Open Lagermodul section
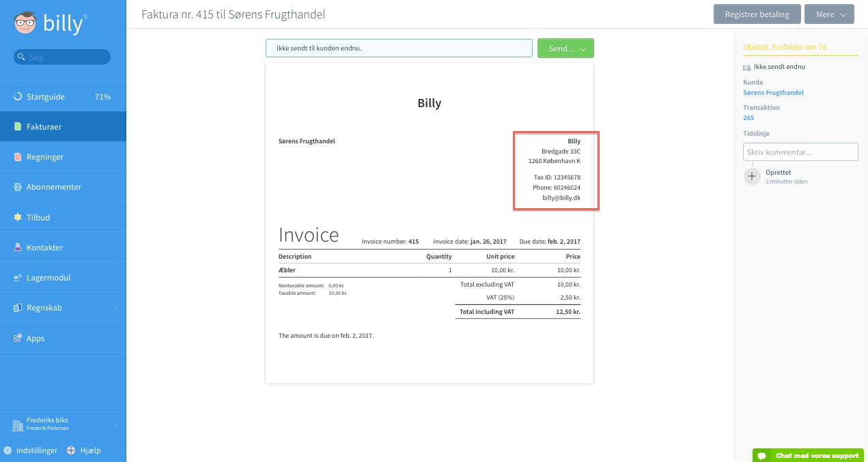Viewport: 868px width, 462px height. 63,278
